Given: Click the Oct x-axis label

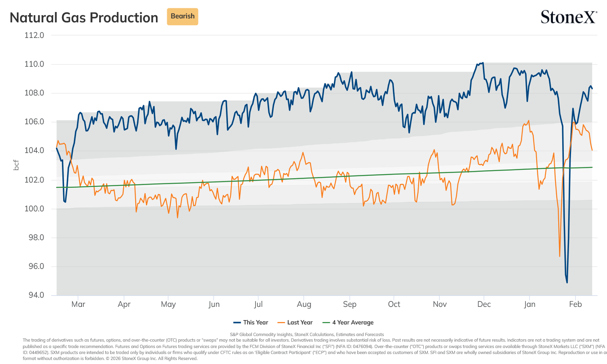Looking at the screenshot, I should [x=394, y=304].
